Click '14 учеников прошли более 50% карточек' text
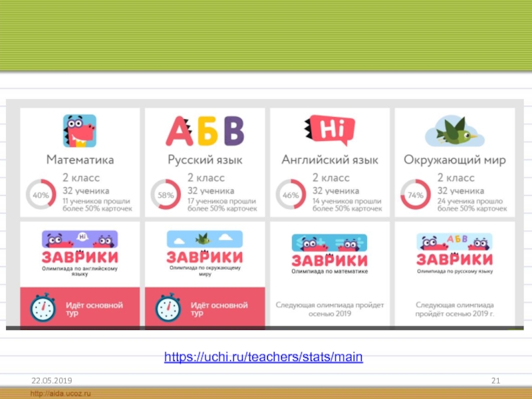Image resolution: width=532 pixels, height=399 pixels. (x=347, y=205)
